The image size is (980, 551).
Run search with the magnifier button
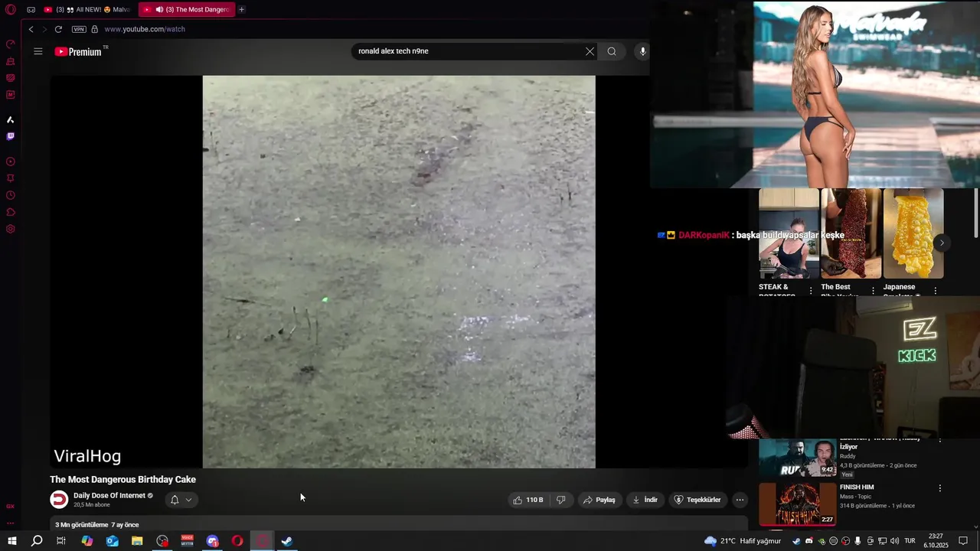pos(612,51)
